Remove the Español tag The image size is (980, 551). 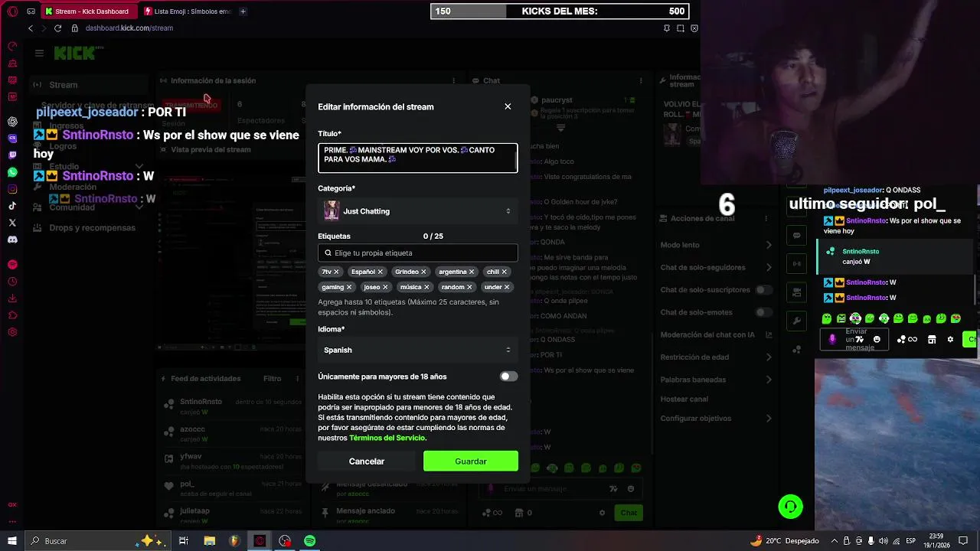pos(380,272)
